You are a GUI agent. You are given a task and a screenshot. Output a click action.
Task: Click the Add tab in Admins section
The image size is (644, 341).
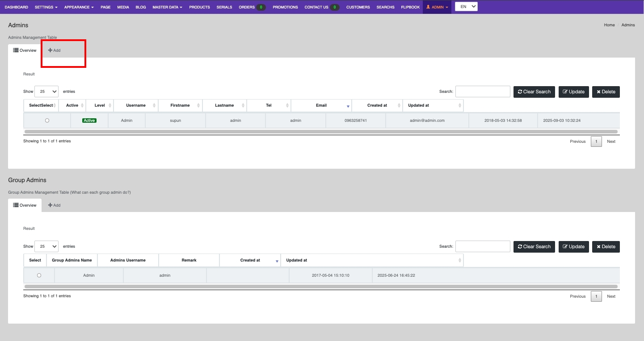coord(54,50)
